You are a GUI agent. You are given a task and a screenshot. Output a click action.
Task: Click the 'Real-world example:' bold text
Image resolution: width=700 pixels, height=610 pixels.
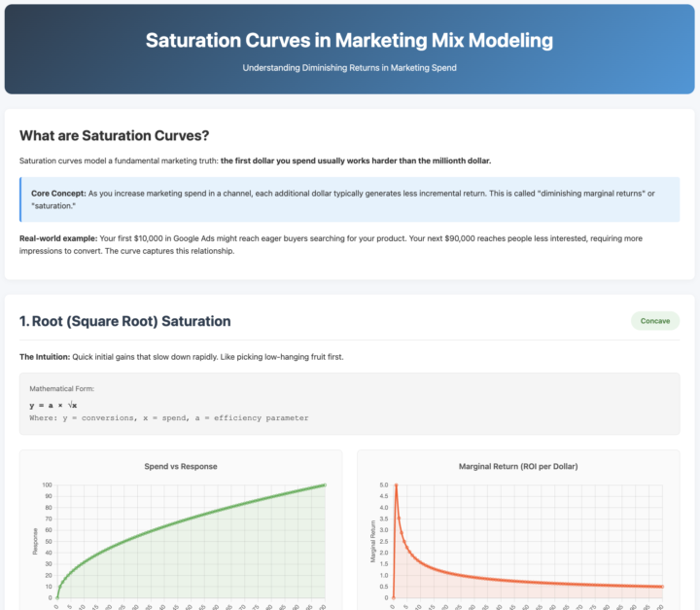tap(58, 238)
